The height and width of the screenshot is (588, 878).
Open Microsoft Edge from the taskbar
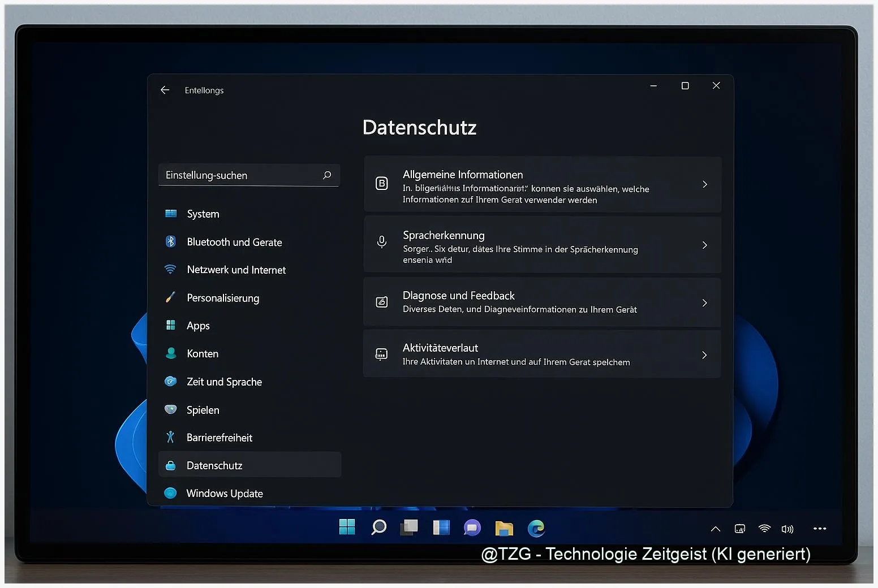(536, 528)
